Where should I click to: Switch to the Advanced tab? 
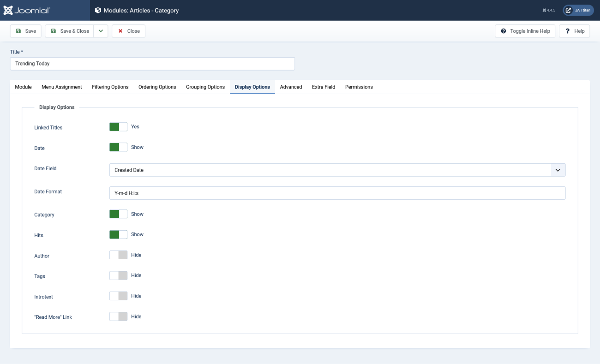pos(291,87)
